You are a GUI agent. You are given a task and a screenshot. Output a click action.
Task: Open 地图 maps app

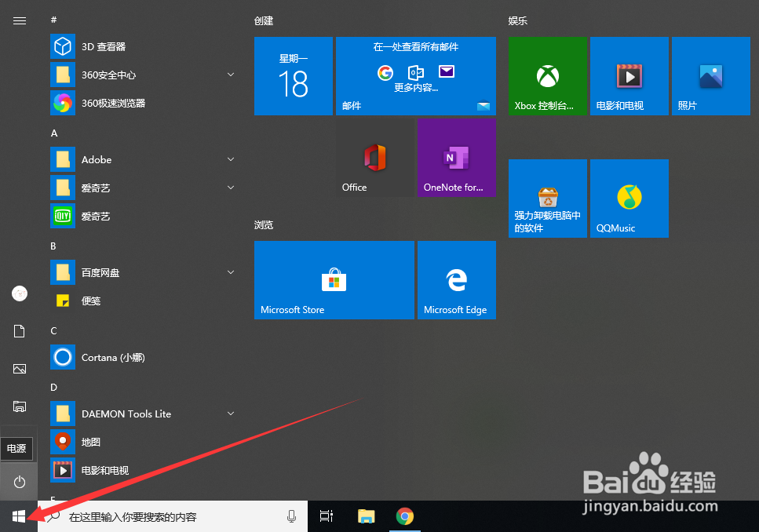143,442
